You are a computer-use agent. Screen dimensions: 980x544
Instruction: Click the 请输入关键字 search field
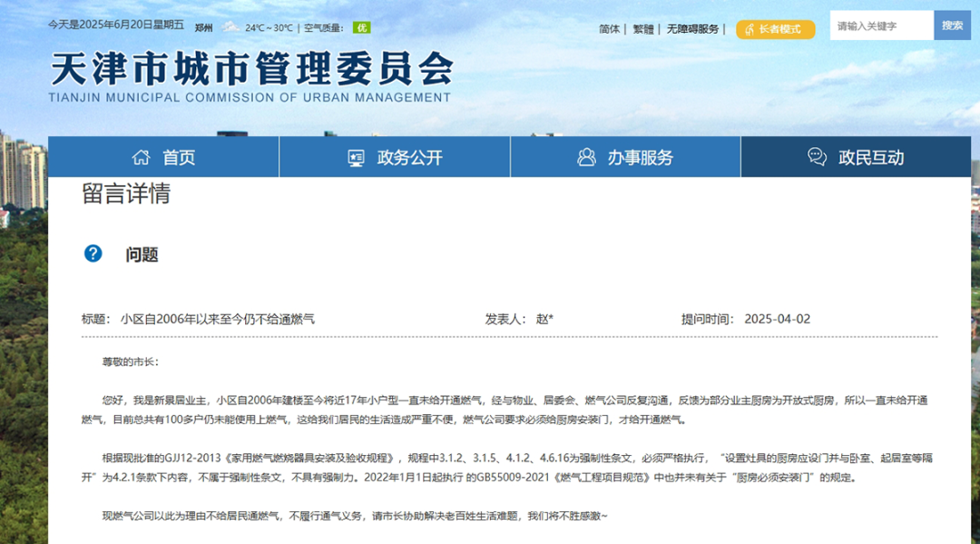(x=881, y=25)
